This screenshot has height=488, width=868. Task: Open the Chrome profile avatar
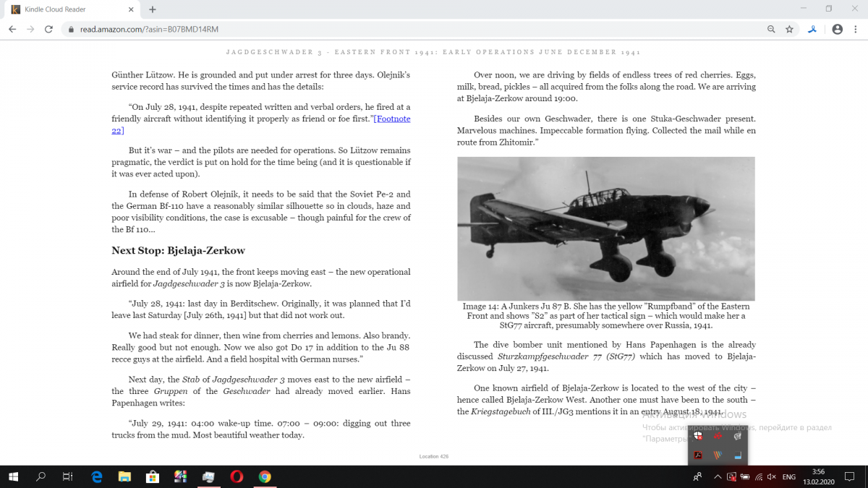click(x=837, y=30)
